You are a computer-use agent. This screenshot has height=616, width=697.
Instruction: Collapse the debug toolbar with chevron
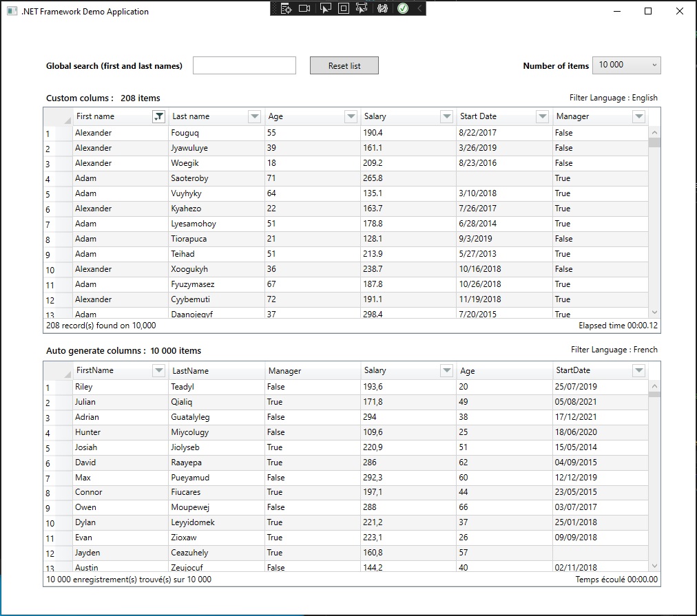pos(419,8)
